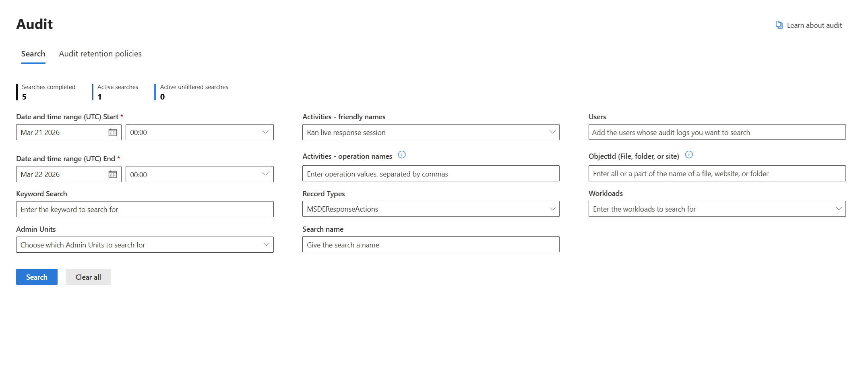Screen dimensions: 868x374
Task: Expand the end time dropdown
Action: (x=265, y=174)
